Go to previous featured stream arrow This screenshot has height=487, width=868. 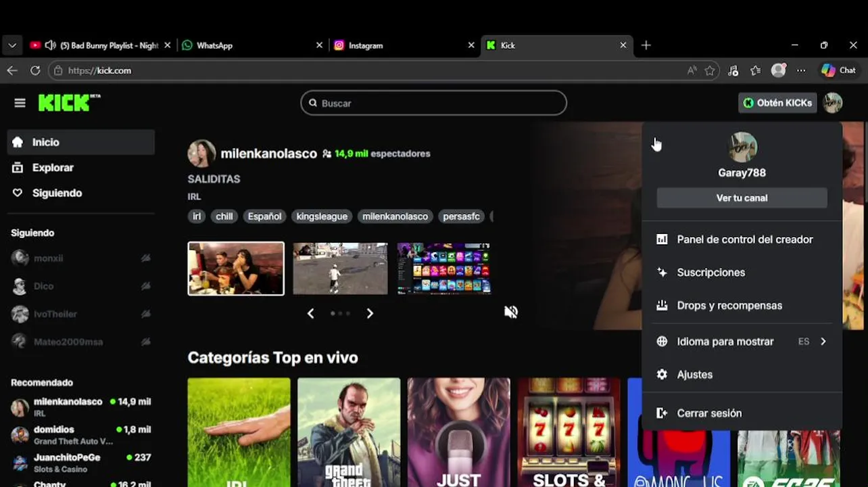pos(311,313)
